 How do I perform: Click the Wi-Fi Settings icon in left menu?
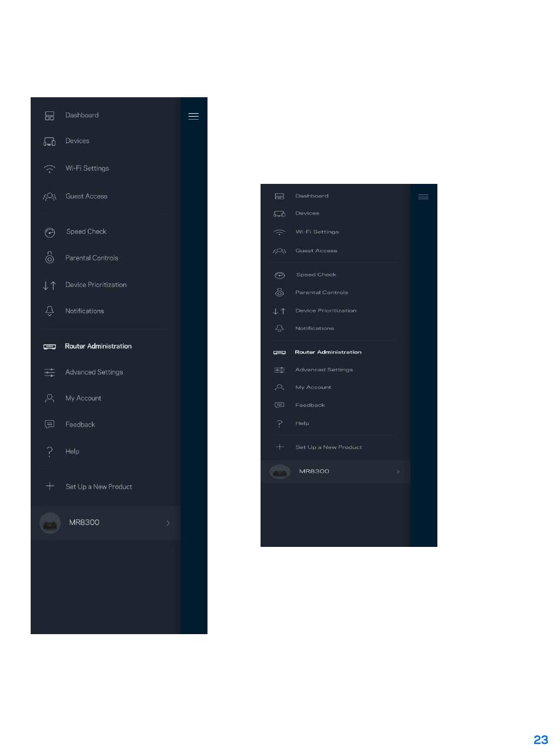[50, 169]
